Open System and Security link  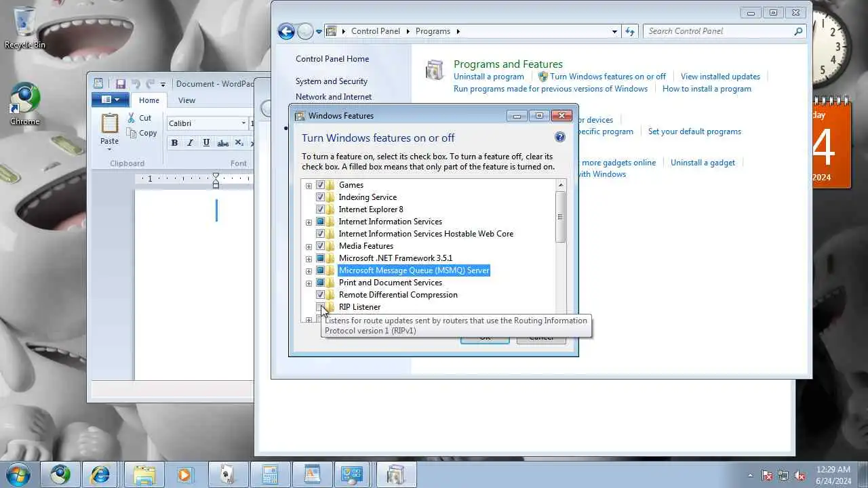pyautogui.click(x=332, y=81)
